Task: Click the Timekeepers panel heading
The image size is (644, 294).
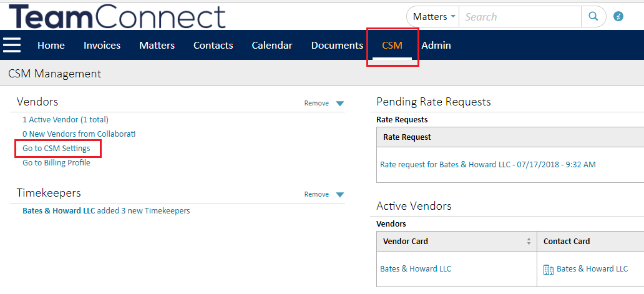Action: pyautogui.click(x=49, y=193)
